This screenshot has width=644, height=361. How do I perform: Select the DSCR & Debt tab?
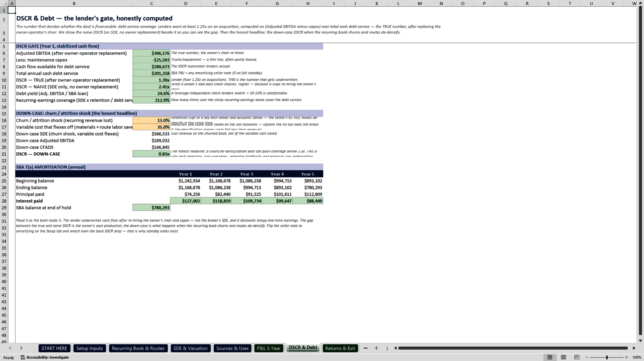point(303,348)
